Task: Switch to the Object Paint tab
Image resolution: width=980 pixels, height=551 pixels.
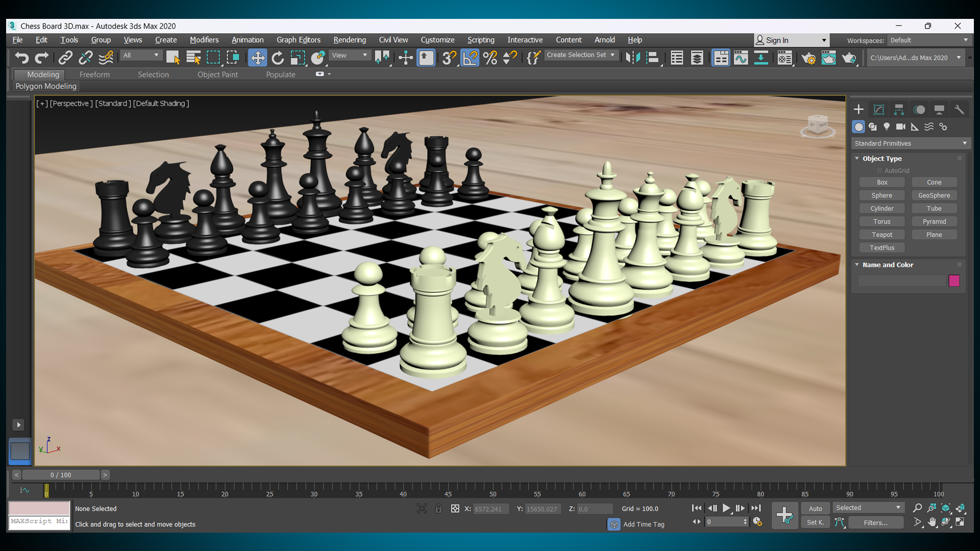Action: click(217, 74)
